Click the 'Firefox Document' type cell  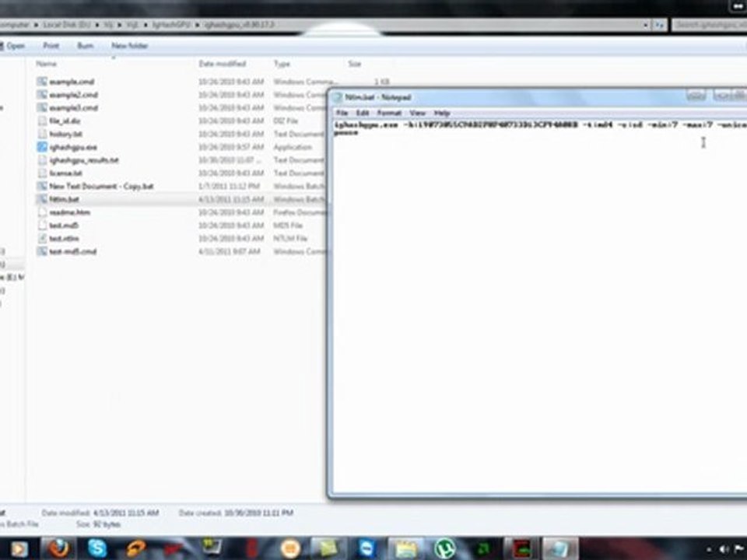300,212
